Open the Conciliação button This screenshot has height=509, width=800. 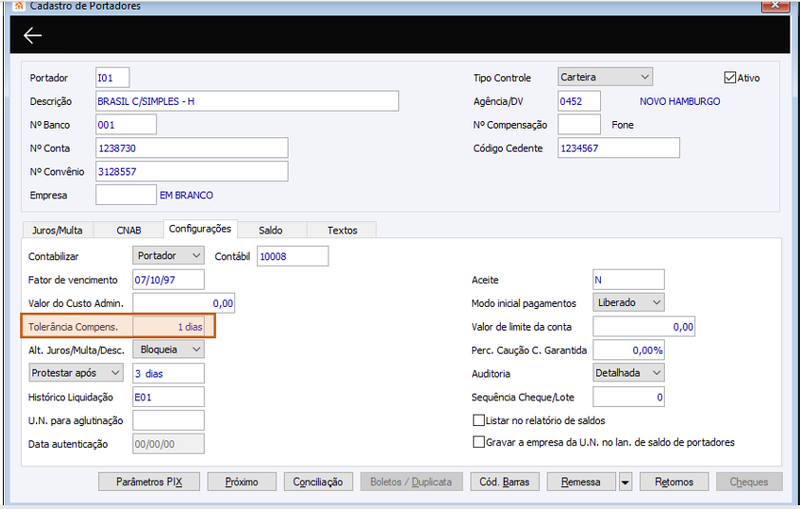(x=318, y=481)
